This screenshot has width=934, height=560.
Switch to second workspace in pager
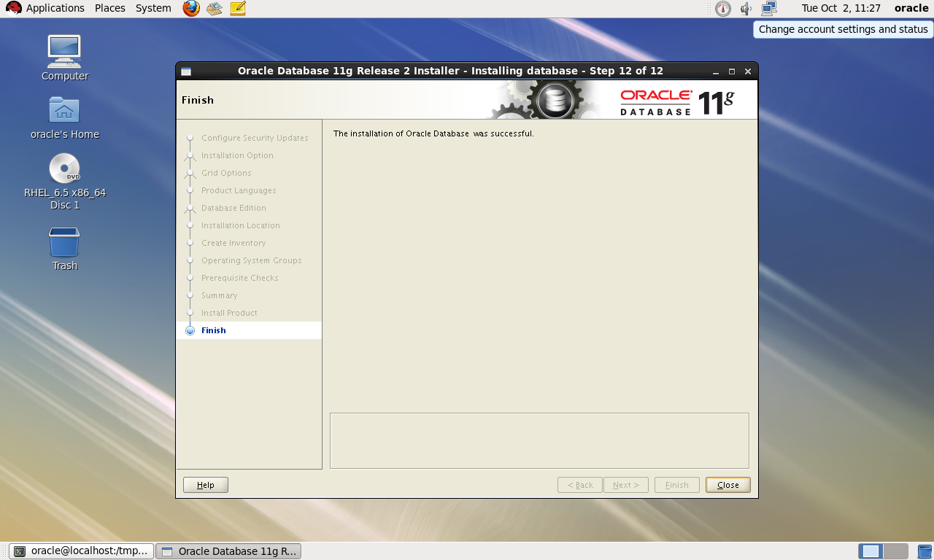[x=895, y=551]
